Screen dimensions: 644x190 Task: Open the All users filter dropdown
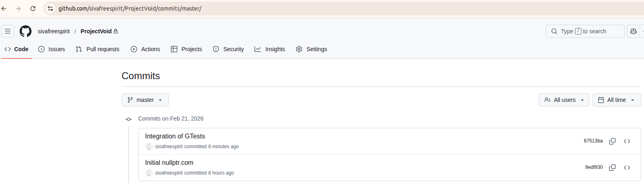pyautogui.click(x=564, y=100)
